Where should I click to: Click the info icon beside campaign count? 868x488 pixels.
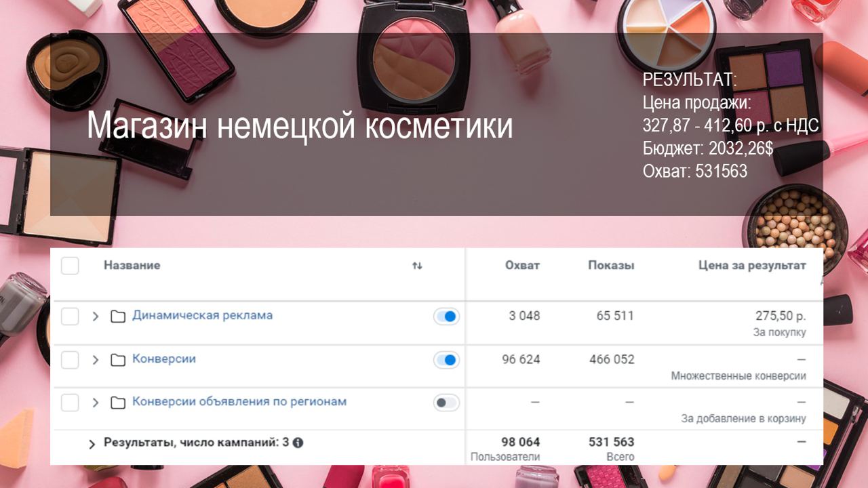(298, 443)
